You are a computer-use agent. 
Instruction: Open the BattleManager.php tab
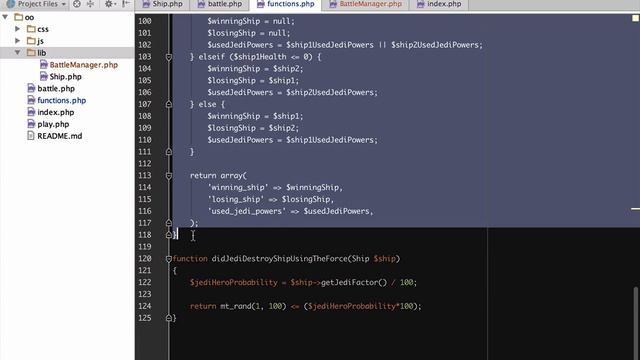point(365,4)
